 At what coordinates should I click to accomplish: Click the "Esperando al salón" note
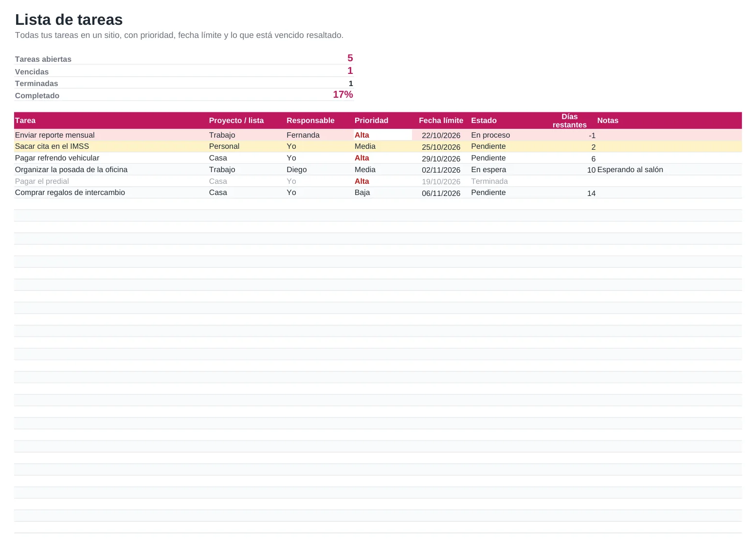[630, 170]
